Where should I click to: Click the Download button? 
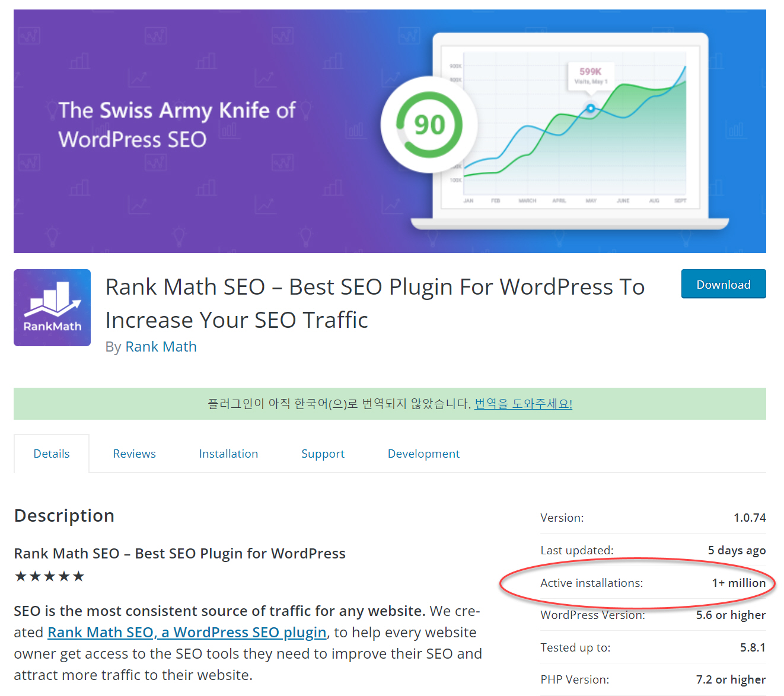(x=724, y=284)
